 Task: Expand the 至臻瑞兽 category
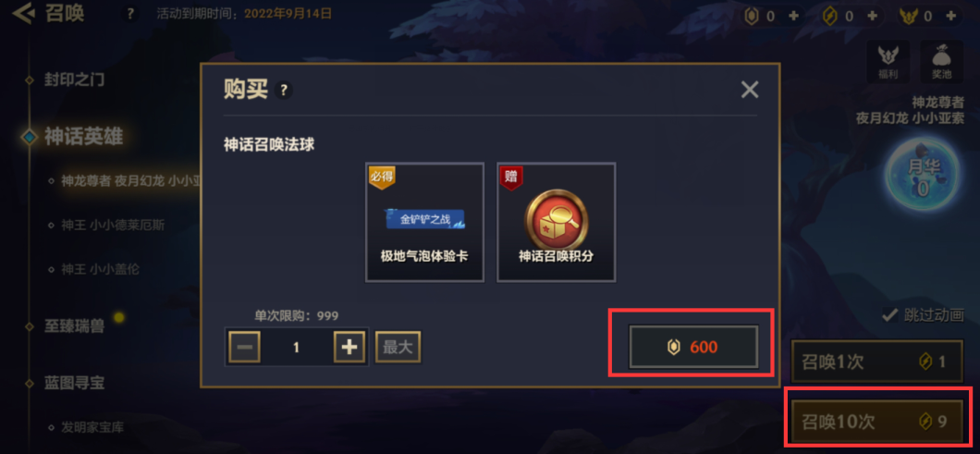coord(74,325)
